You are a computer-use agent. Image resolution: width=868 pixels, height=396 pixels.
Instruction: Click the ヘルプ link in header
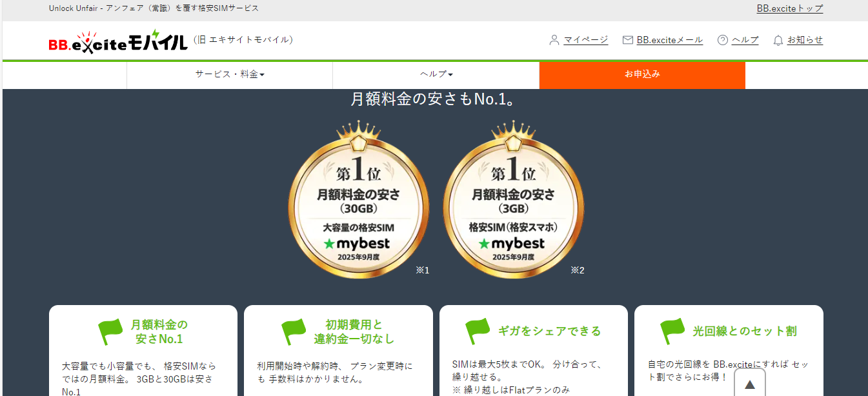click(x=745, y=40)
